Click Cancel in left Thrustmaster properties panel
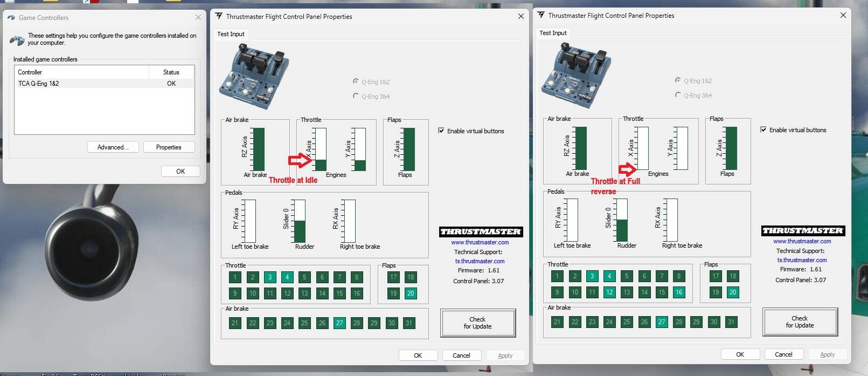The width and height of the screenshot is (868, 376). [462, 356]
